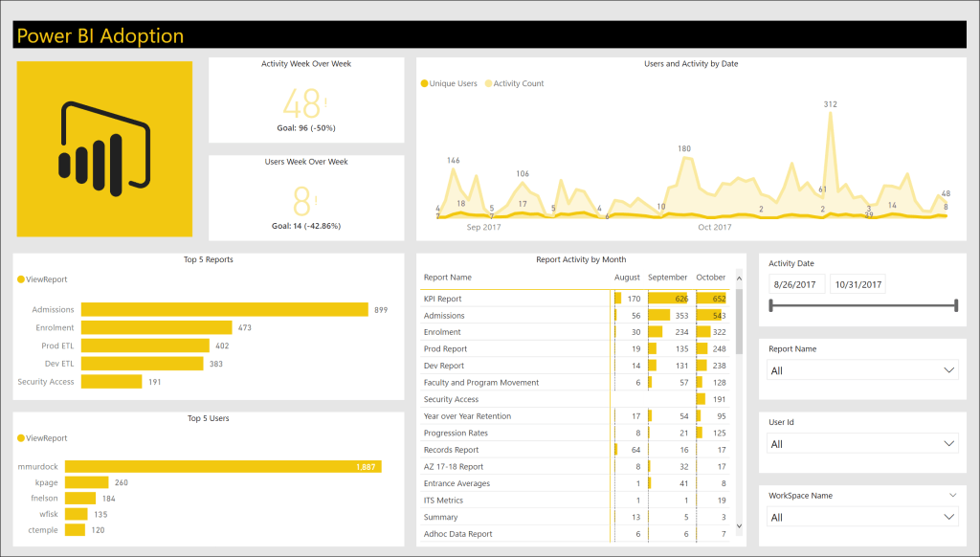This screenshot has height=557, width=980.
Task: Select the Activity Count legend marker
Action: coord(488,84)
